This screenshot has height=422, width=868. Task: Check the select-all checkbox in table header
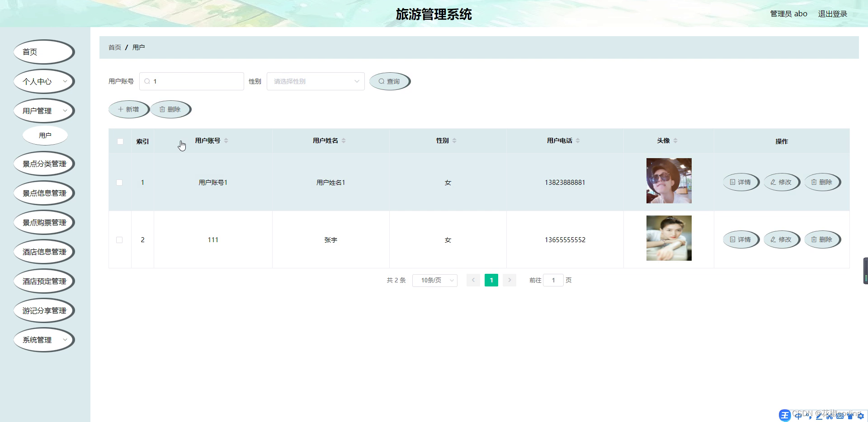click(x=120, y=141)
